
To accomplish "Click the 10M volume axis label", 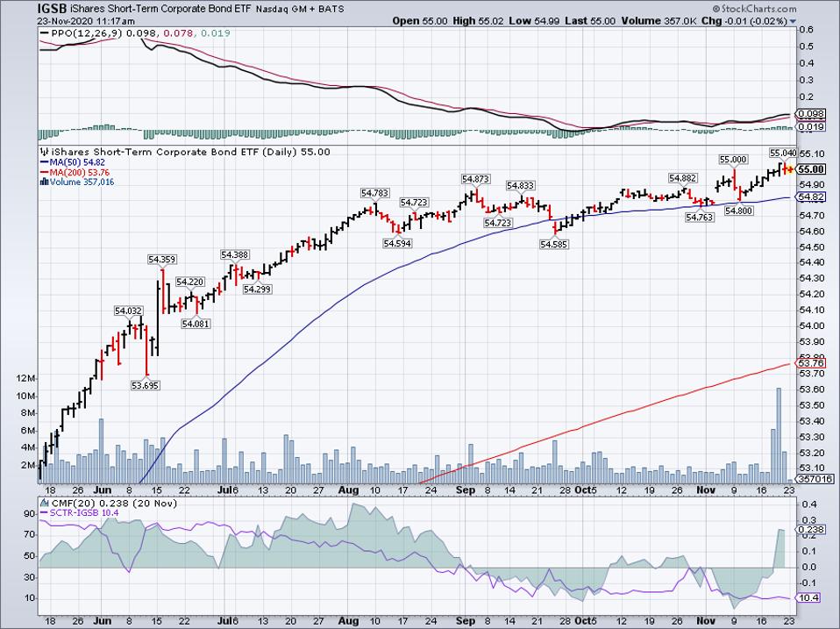I will pos(25,396).
